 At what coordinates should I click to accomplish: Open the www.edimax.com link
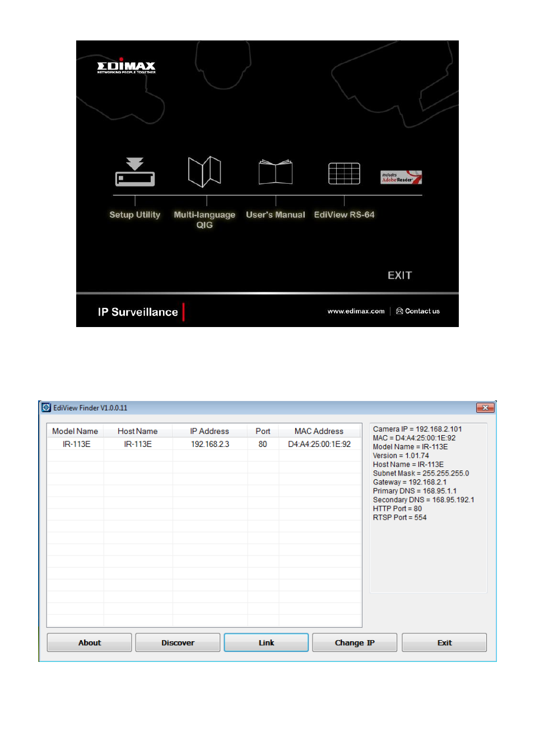point(356,311)
